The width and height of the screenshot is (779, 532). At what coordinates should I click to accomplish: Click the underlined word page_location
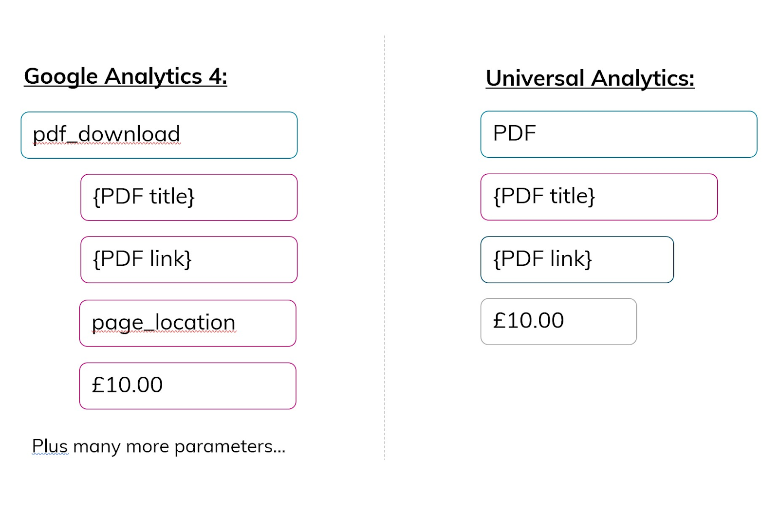164,323
